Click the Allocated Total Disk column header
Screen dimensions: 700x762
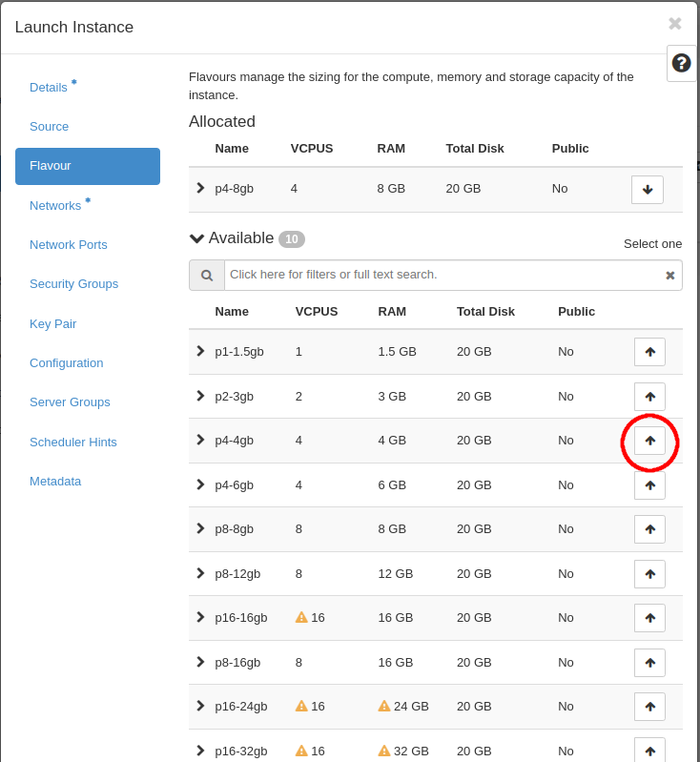(x=475, y=149)
